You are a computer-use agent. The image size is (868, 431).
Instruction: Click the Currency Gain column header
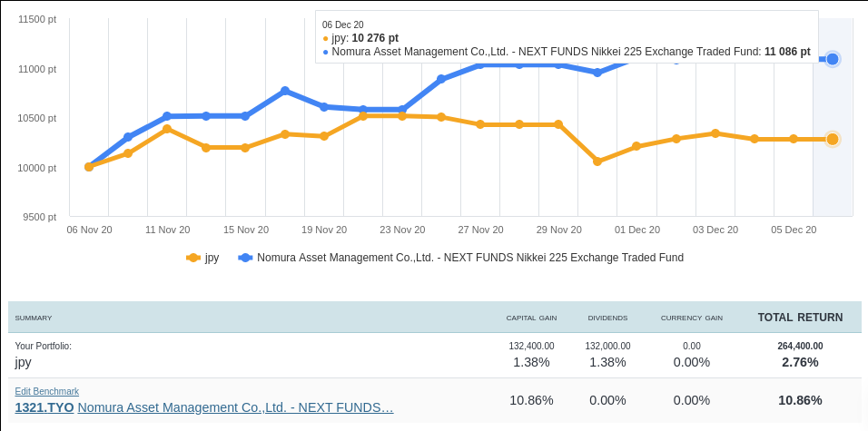(691, 318)
